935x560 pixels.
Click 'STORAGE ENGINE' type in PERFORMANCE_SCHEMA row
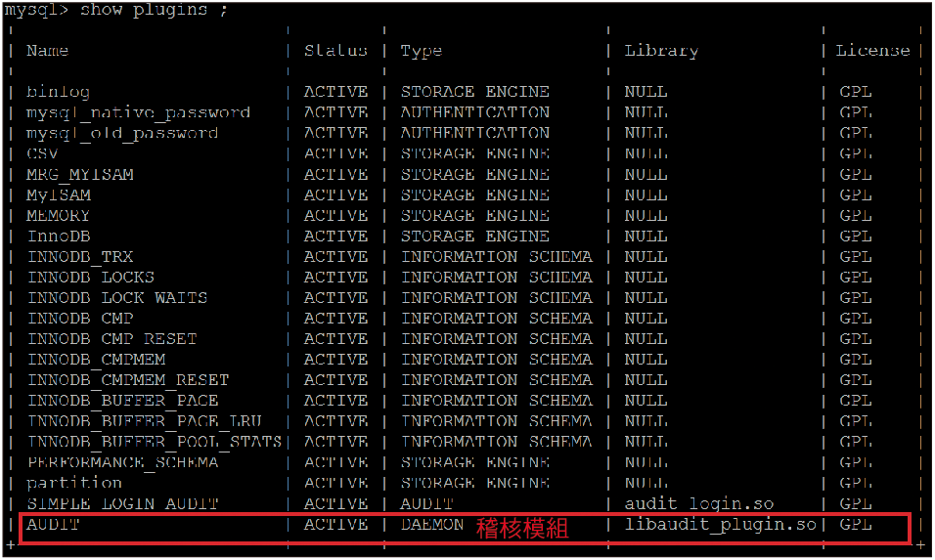(x=474, y=463)
